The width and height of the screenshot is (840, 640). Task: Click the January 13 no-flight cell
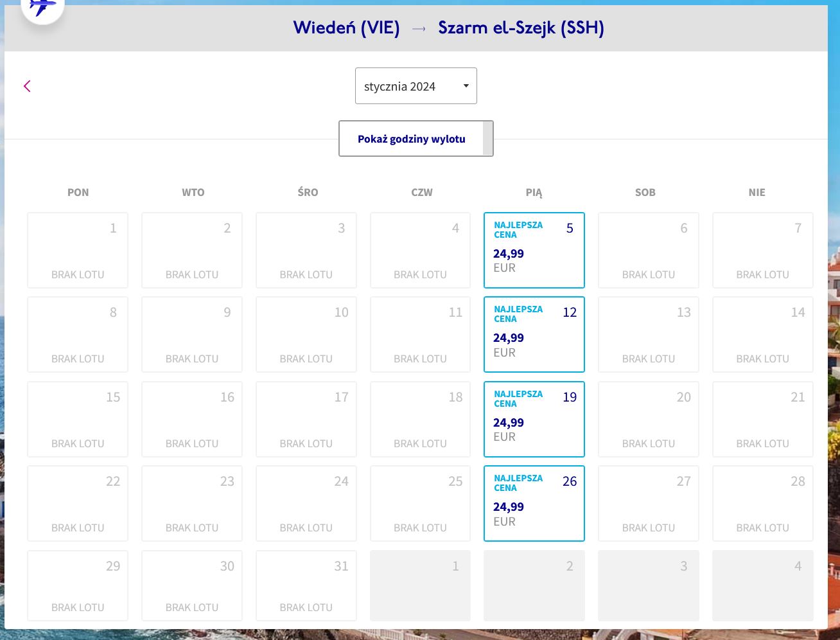649,334
